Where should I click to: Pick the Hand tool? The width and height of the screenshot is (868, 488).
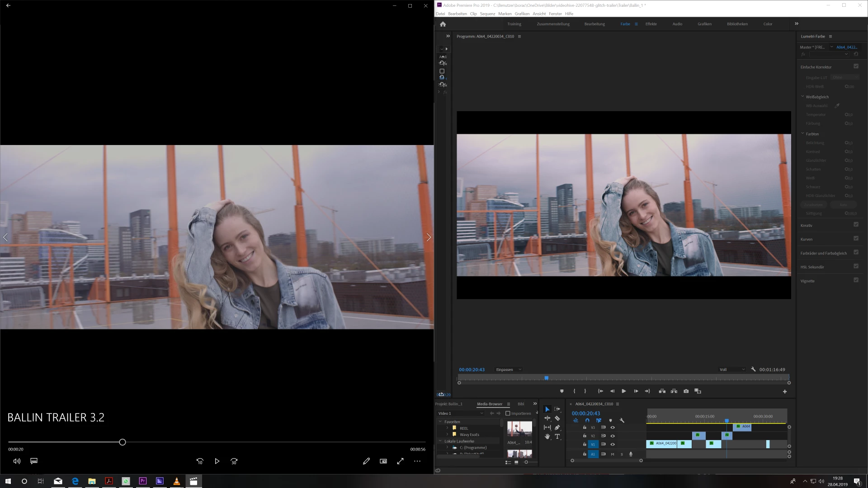click(547, 436)
